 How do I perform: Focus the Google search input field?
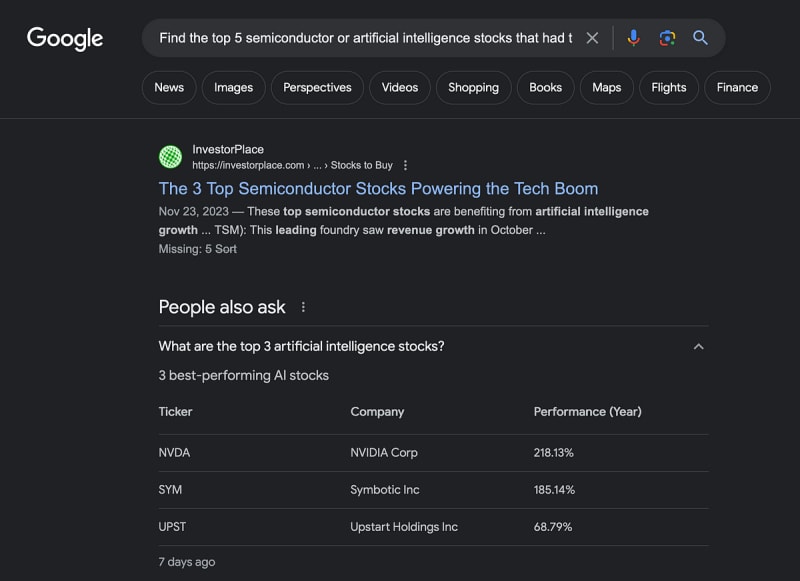click(365, 38)
